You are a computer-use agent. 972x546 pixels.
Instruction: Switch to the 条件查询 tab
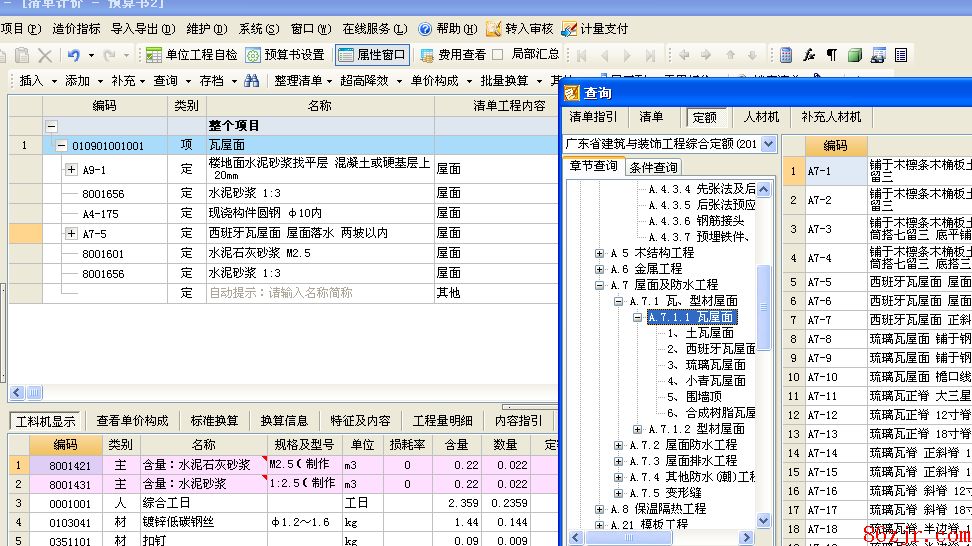(652, 167)
